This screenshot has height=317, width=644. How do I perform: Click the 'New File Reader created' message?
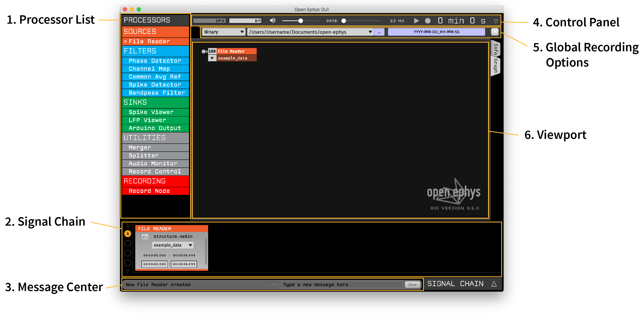point(158,285)
